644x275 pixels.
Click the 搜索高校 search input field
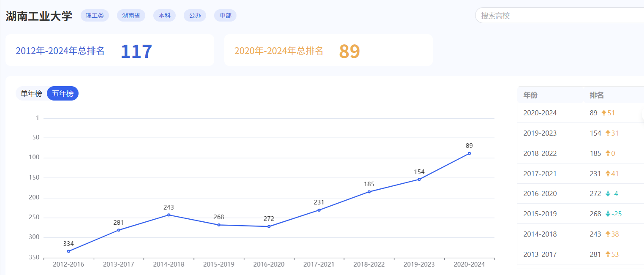[557, 16]
